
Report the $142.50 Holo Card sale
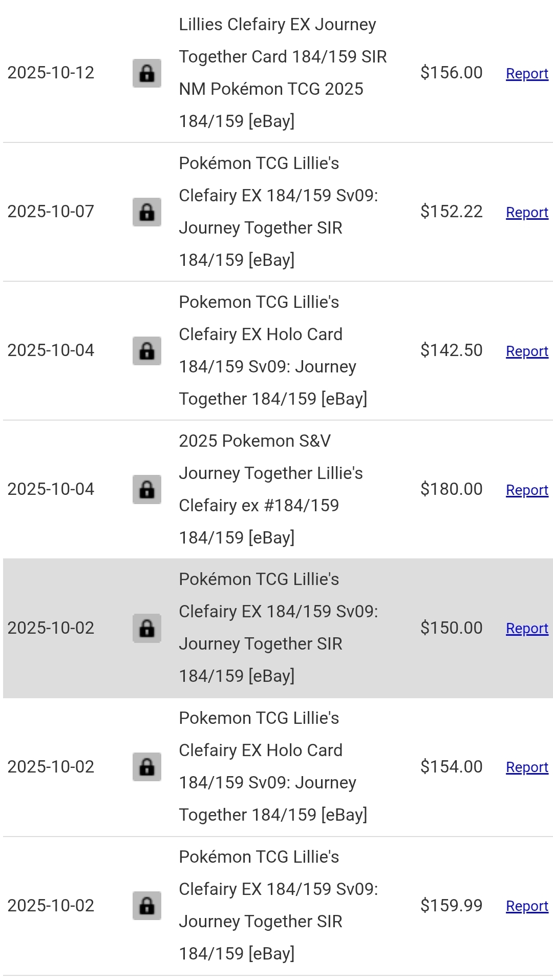tap(527, 351)
